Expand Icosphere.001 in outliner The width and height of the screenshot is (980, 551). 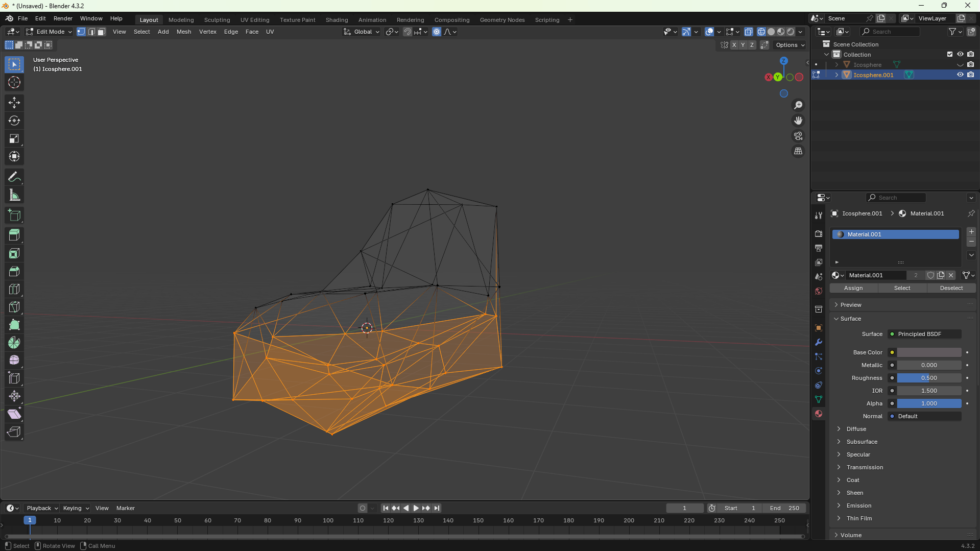[x=836, y=75]
